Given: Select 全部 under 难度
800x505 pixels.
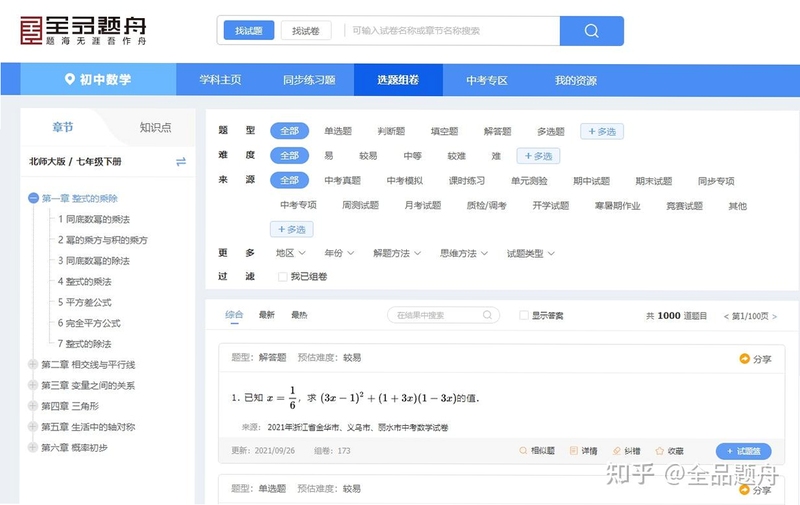Looking at the screenshot, I should (289, 156).
